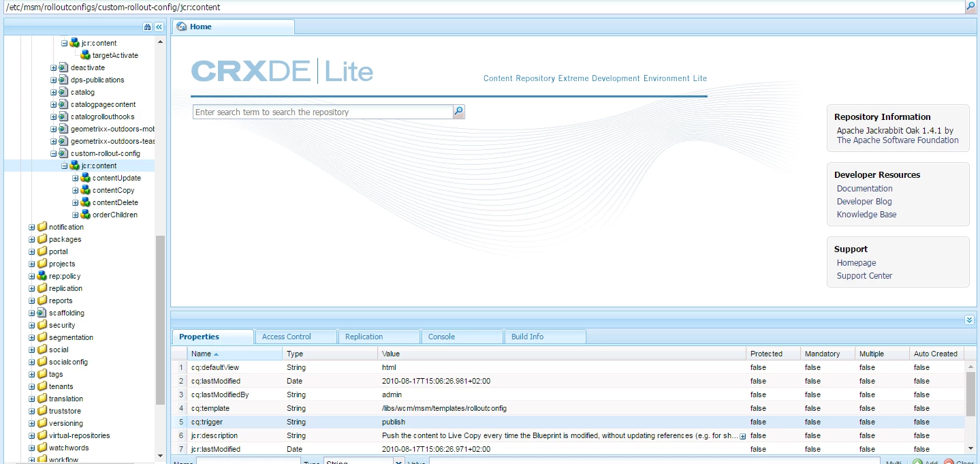Collapse the selected jcr:content node
This screenshot has width=980, height=464.
pyautogui.click(x=65, y=166)
